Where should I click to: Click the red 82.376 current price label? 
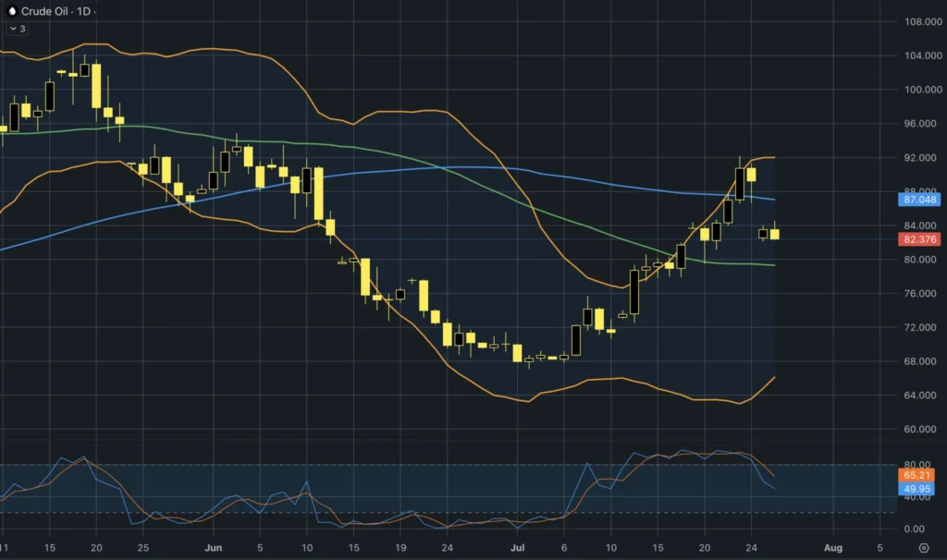pos(919,239)
